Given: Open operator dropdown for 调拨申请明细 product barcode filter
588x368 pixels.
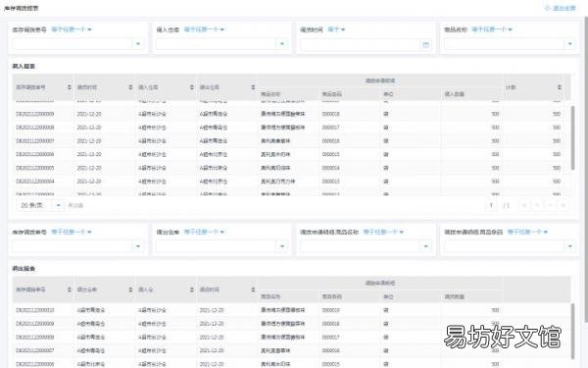Looking at the screenshot, I should [527, 232].
